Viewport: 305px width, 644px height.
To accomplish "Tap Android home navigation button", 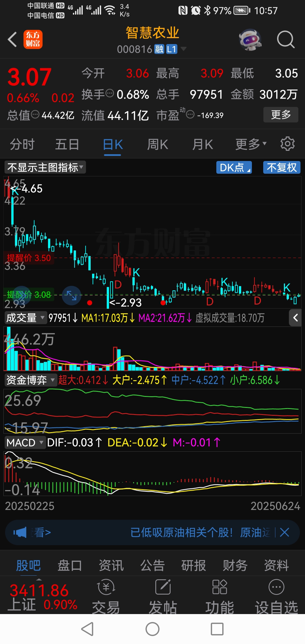I will (152, 629).
